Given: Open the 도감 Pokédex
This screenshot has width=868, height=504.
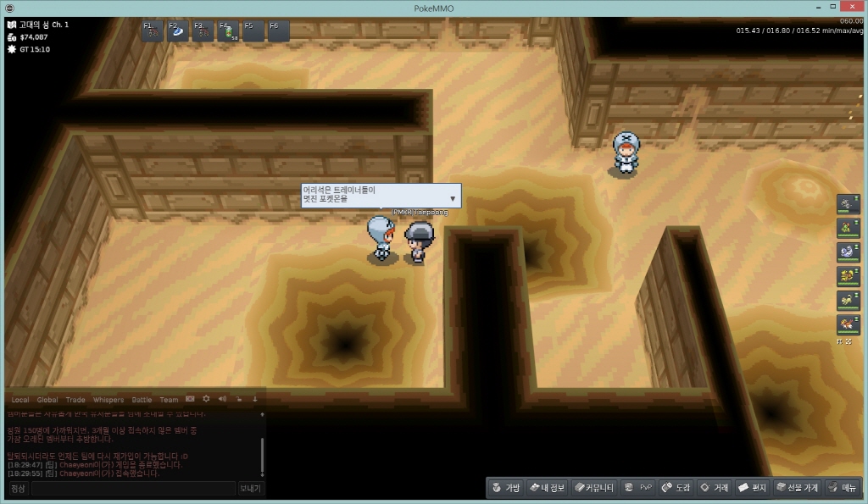Looking at the screenshot, I should (676, 488).
